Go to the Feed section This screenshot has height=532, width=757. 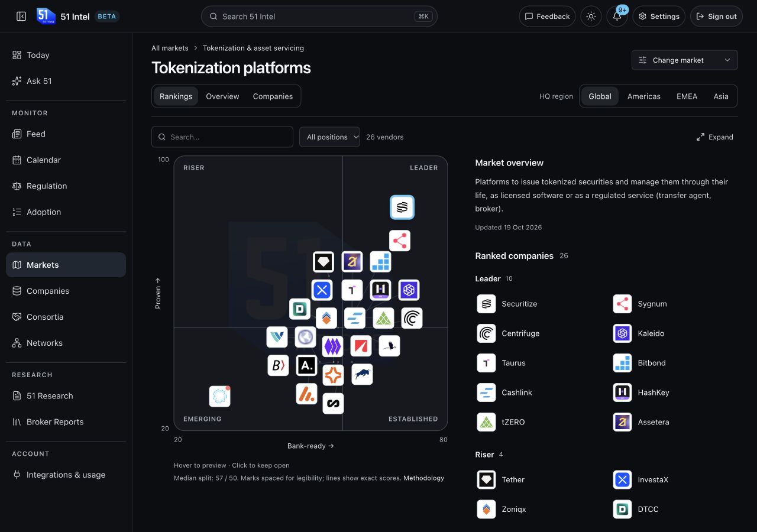tap(66, 134)
